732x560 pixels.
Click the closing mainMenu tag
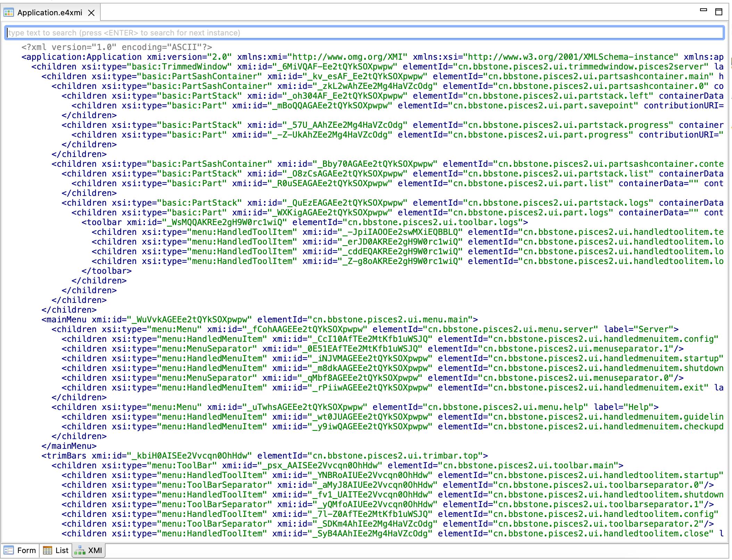pos(69,446)
